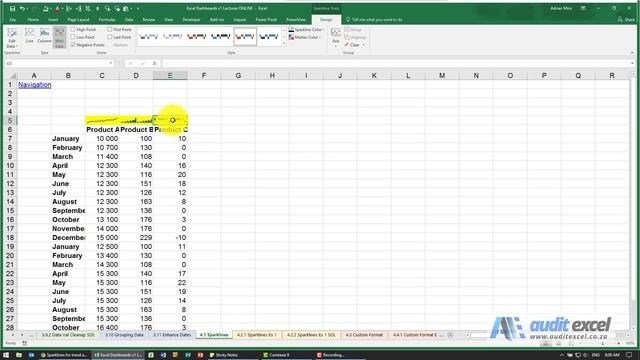Click the Clear sparklines eraser button
The width and height of the screenshot is (640, 360).
point(352,45)
